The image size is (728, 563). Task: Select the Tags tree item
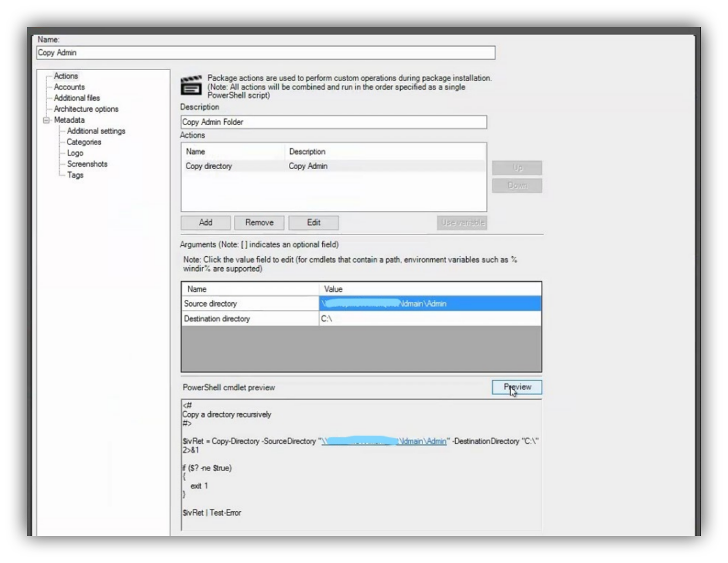click(75, 175)
